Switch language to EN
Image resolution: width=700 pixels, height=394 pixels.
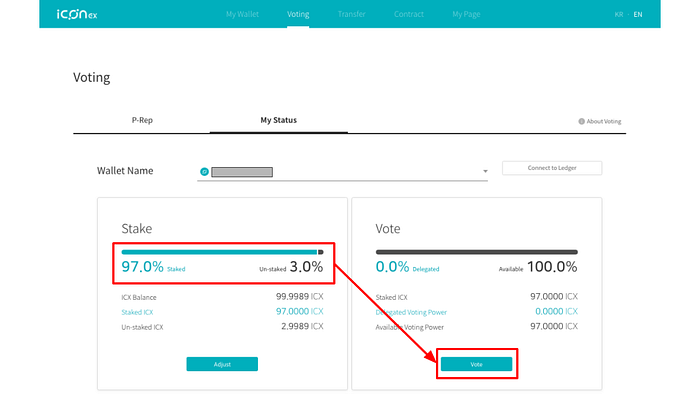(638, 14)
